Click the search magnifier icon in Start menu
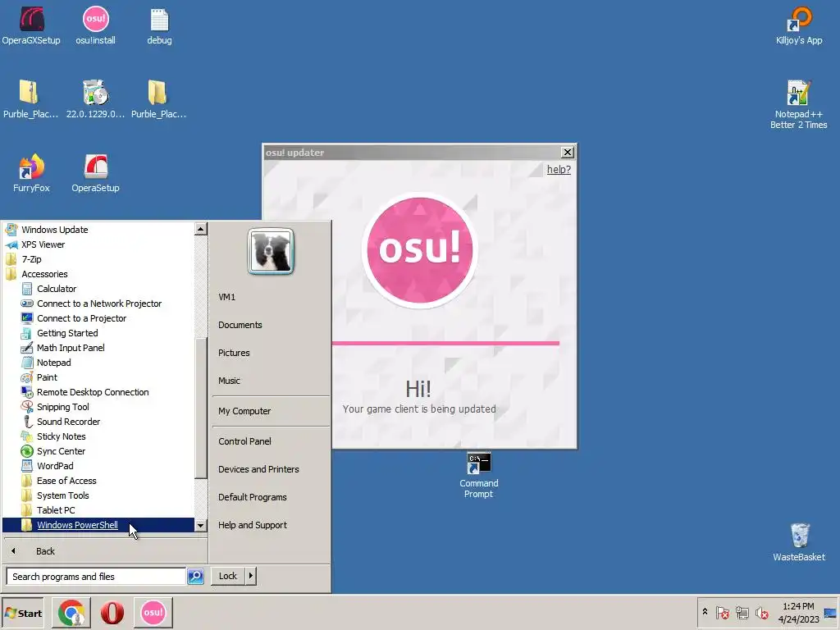 point(195,577)
